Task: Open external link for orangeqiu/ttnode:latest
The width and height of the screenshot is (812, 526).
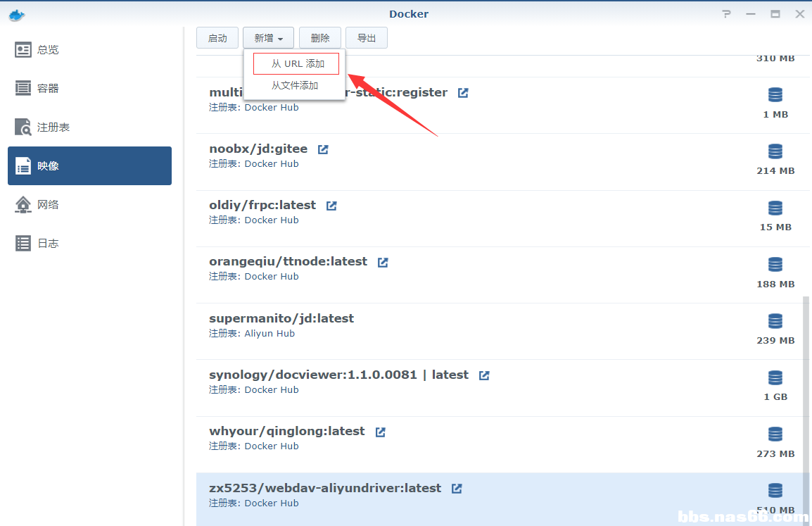Action: pos(383,262)
